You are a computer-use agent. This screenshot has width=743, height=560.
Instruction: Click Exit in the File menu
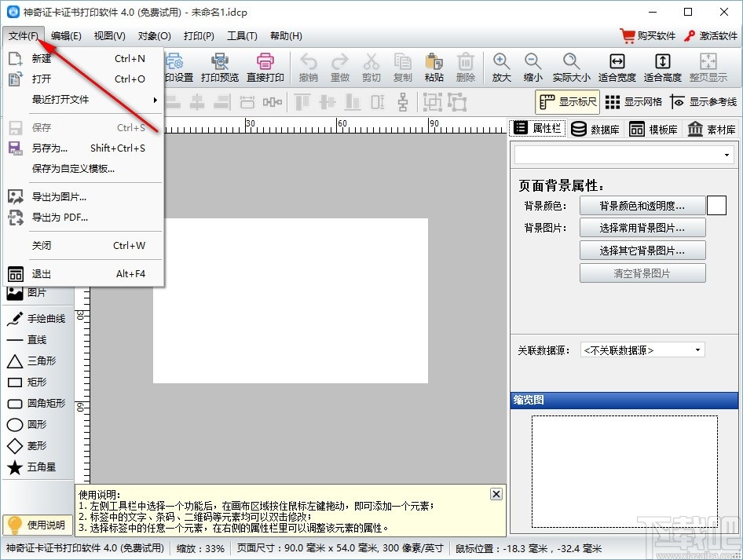pyautogui.click(x=83, y=274)
